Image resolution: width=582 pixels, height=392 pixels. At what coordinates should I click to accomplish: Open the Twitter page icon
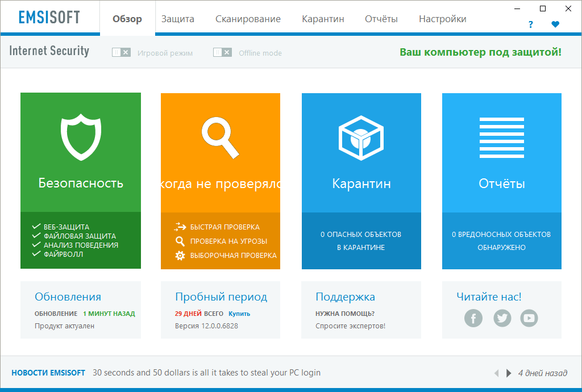click(502, 318)
